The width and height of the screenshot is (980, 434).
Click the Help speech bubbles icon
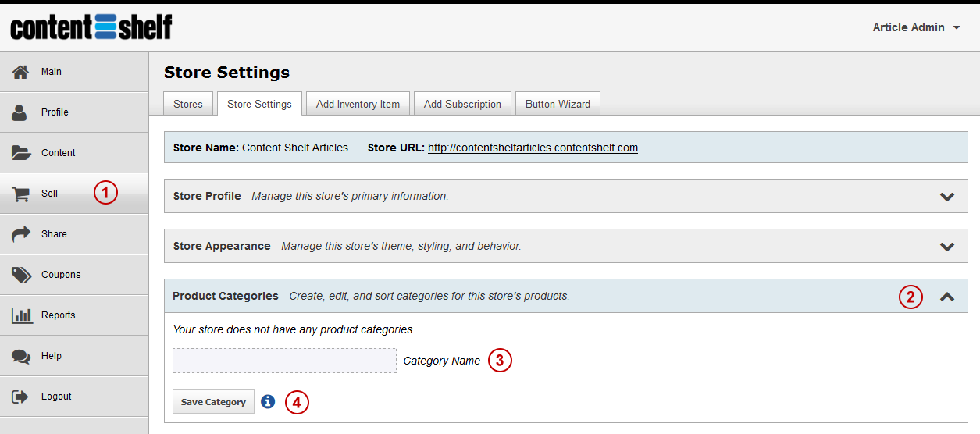click(x=20, y=356)
